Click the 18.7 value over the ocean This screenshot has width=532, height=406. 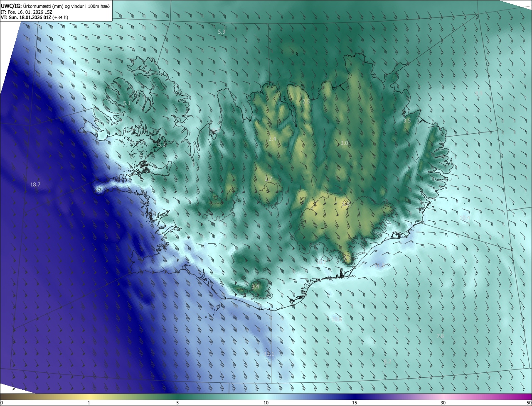(x=35, y=184)
